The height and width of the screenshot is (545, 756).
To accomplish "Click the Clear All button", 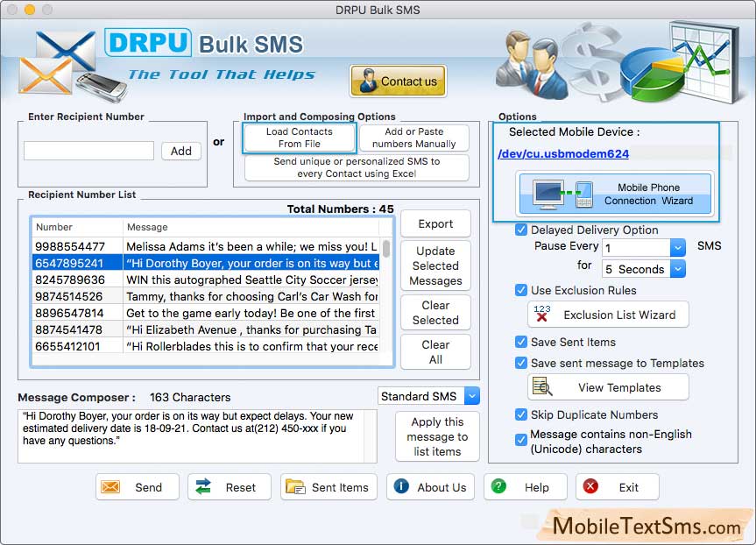I will point(435,352).
